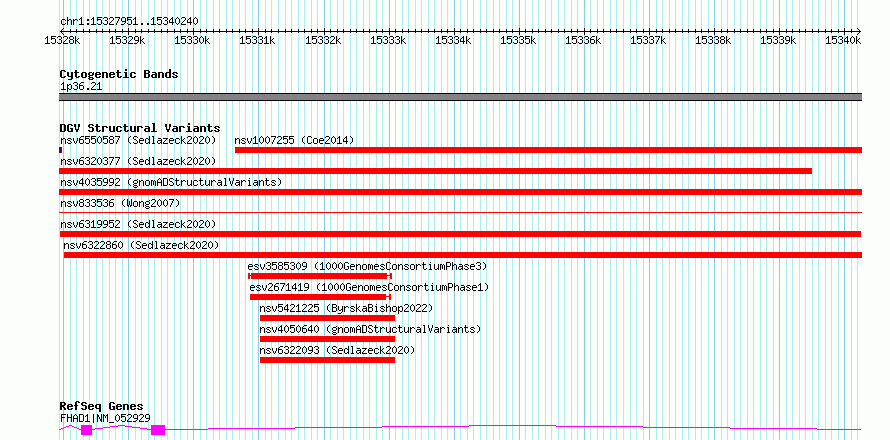Click the small purple nsv6550587 variant bar
The height and width of the screenshot is (440, 890).
pos(61,150)
